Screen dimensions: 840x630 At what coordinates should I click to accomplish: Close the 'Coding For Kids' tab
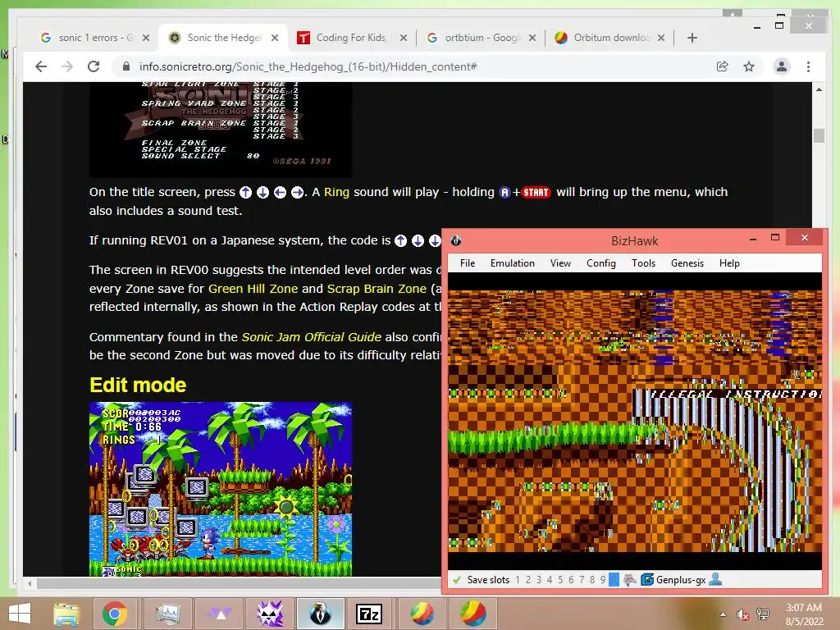click(404, 38)
